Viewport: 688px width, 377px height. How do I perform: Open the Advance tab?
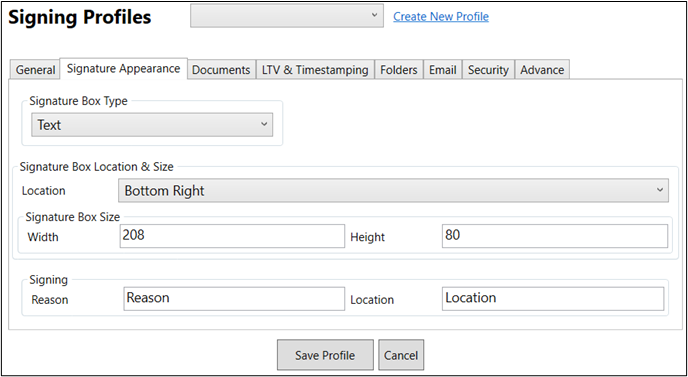point(542,70)
